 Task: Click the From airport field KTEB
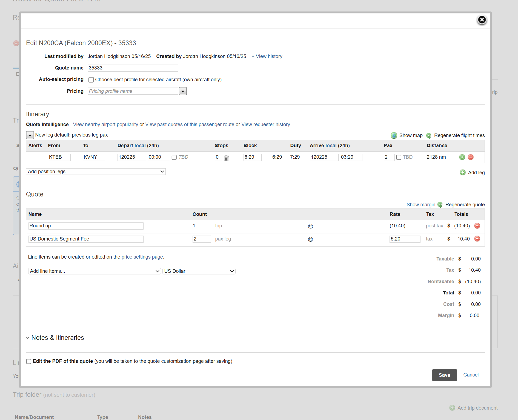pyautogui.click(x=59, y=157)
